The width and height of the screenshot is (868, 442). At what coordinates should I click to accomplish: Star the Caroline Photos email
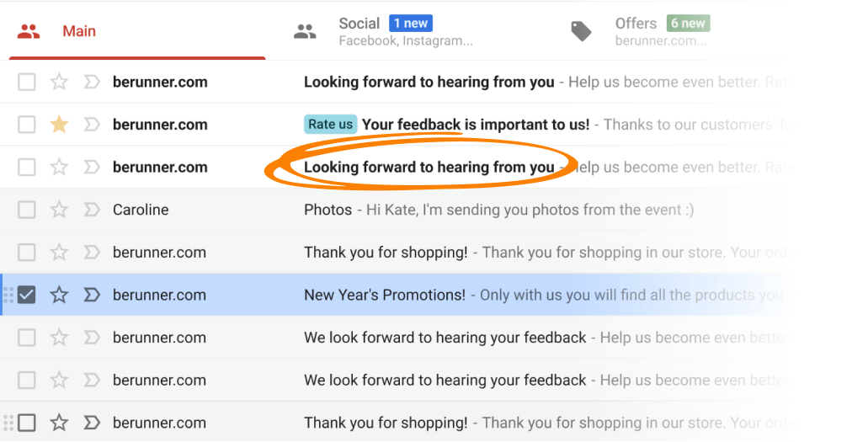59,210
